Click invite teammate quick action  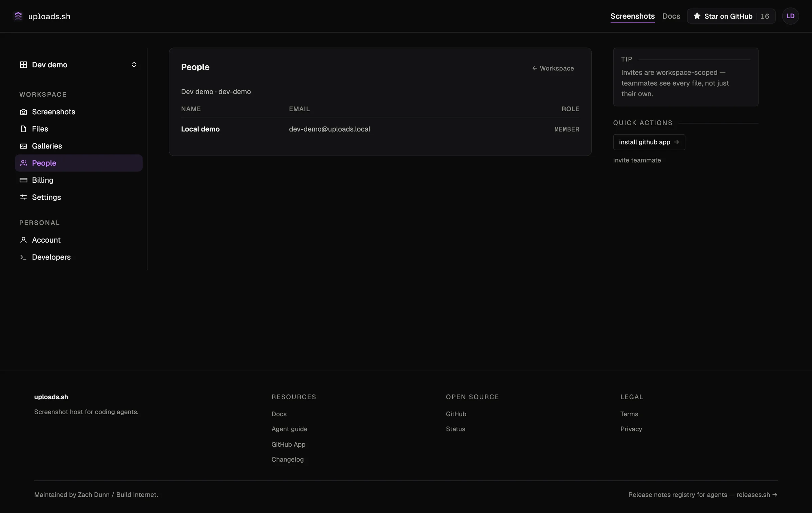coord(637,160)
